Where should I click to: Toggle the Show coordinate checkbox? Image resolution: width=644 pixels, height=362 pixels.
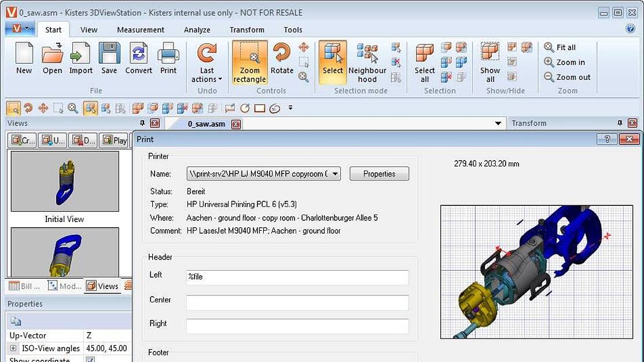[90, 359]
